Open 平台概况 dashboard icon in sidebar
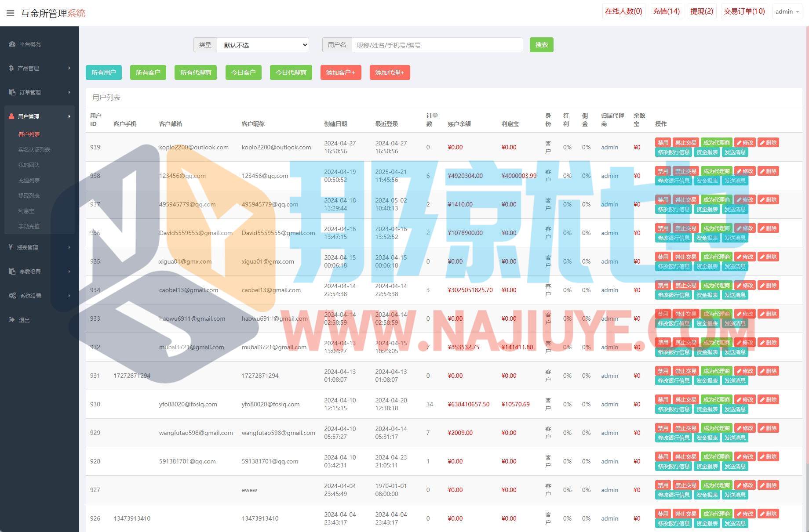 (x=12, y=44)
